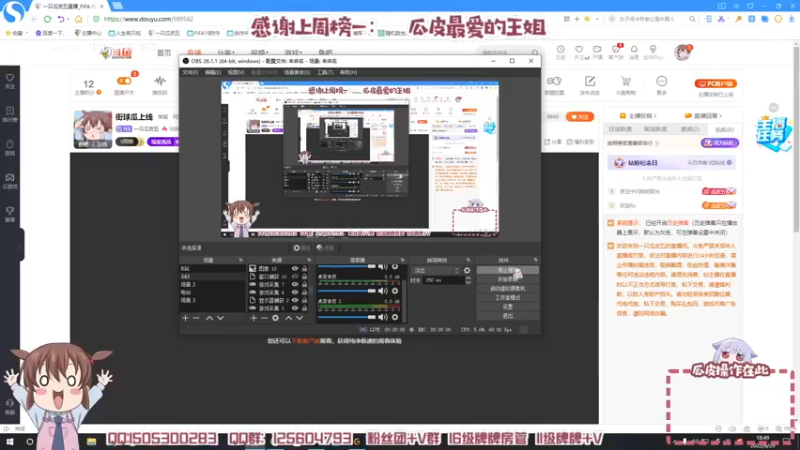Open Douyu 更多 ellipsis icon
Screen dimensions: 800x450
pos(662,81)
